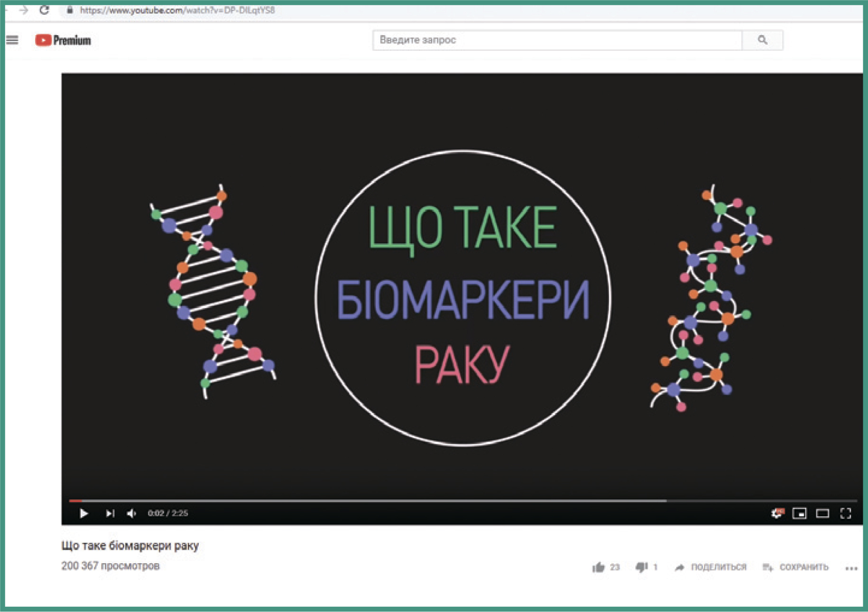This screenshot has height=612, width=868.
Task: Click video title 'Що таке біомаркери раку'
Action: pos(130,546)
